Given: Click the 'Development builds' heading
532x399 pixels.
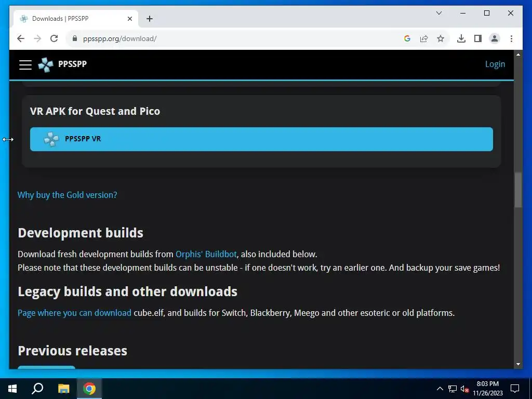Looking at the screenshot, I should [x=81, y=233].
